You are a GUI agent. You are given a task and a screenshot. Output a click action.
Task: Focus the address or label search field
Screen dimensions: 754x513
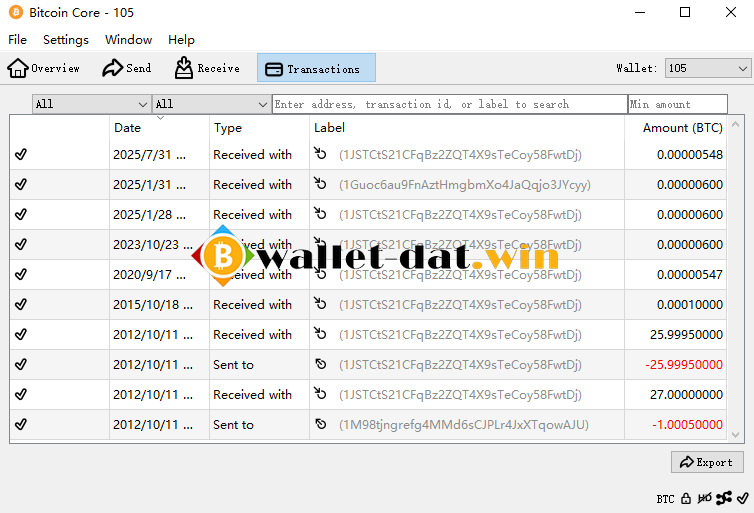coord(450,104)
